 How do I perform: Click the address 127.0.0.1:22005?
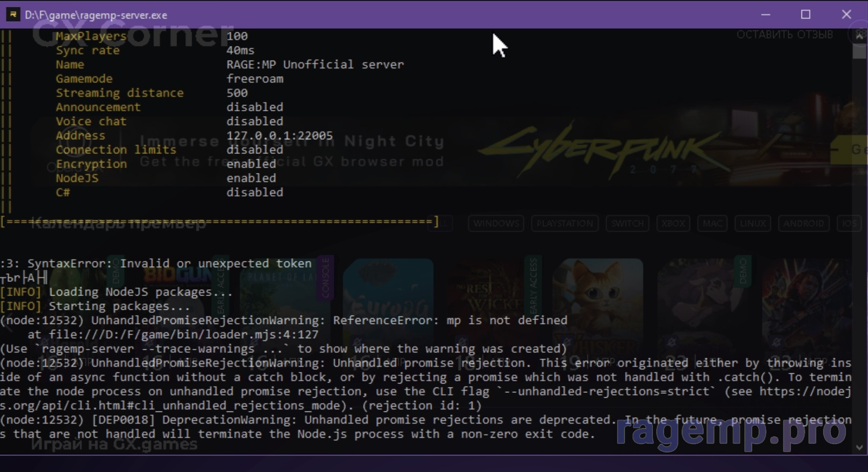[x=280, y=135]
